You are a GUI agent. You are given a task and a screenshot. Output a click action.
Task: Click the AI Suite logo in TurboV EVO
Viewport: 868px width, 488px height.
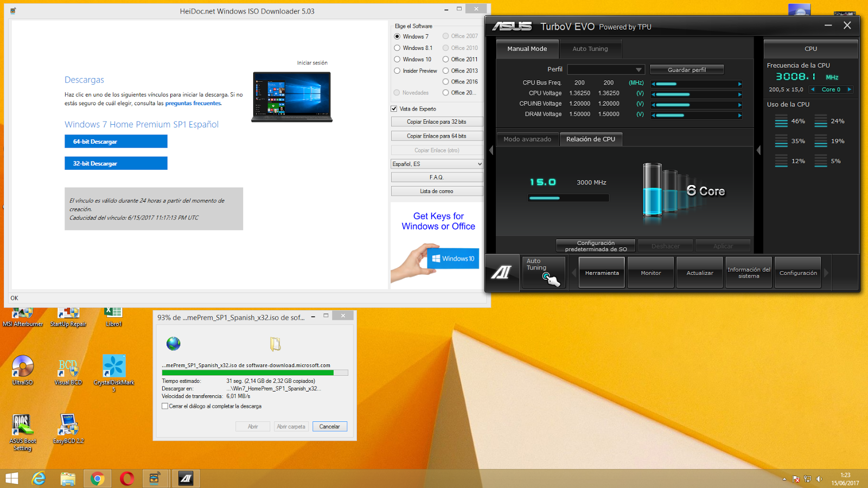[x=502, y=273]
